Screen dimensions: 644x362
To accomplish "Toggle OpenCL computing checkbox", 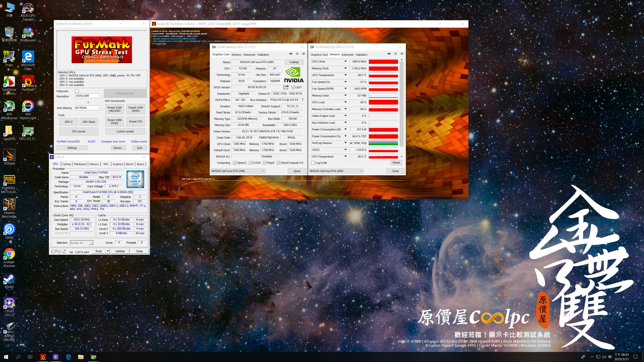I will (234, 163).
